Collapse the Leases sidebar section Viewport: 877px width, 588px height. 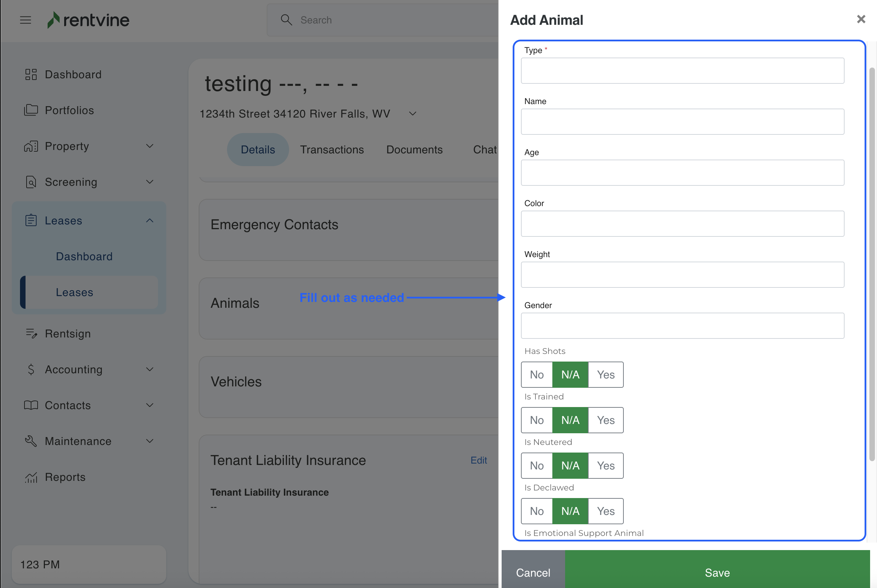(150, 221)
